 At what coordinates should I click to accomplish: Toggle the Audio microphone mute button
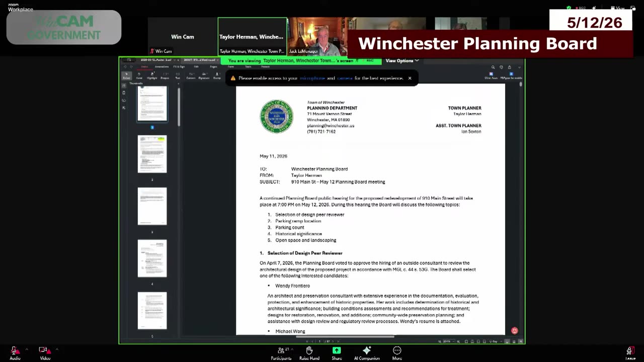coord(15,353)
